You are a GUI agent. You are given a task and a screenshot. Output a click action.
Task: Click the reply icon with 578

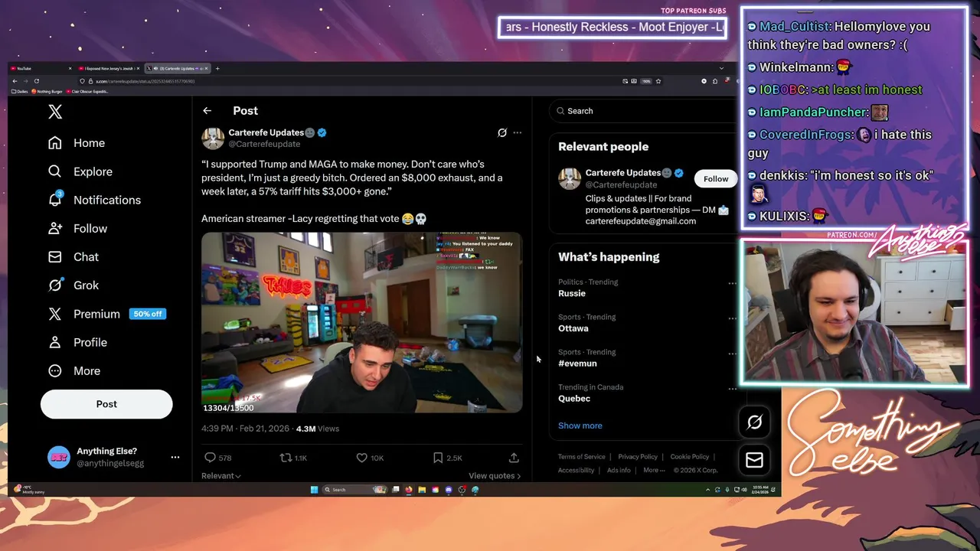coord(210,458)
